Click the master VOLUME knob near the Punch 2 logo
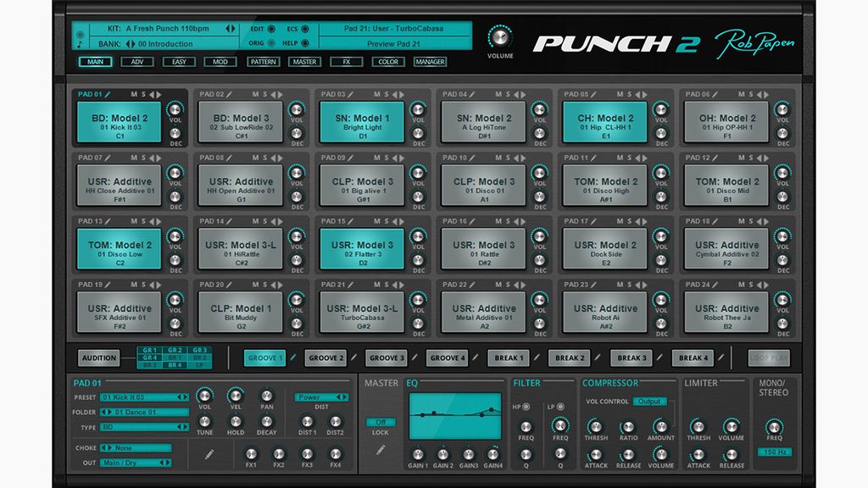 pos(499,38)
